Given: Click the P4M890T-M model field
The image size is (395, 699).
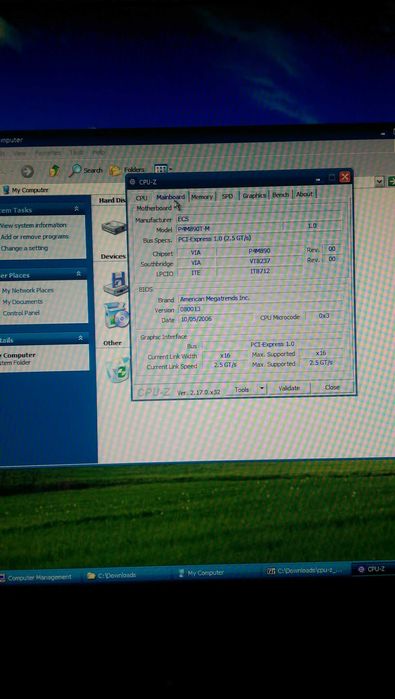Looking at the screenshot, I should [229, 228].
